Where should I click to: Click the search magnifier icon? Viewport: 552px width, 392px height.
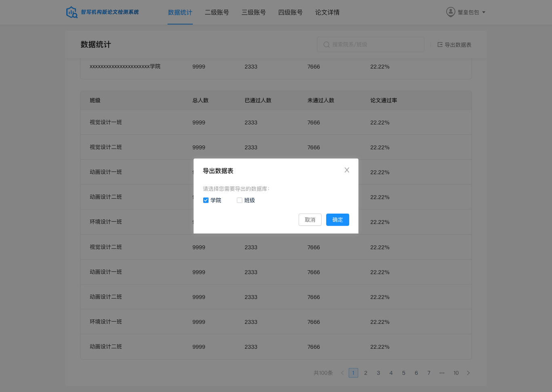click(x=327, y=45)
